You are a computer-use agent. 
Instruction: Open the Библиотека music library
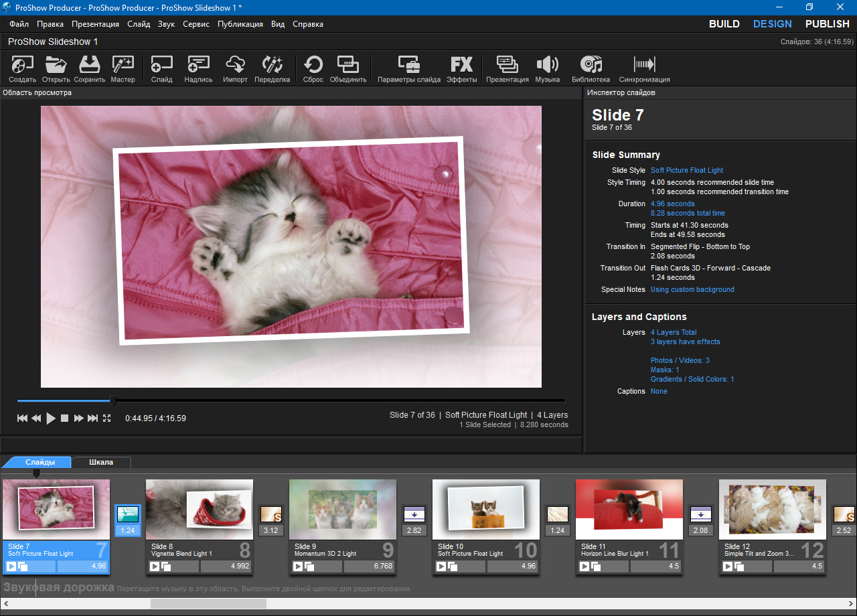[591, 66]
